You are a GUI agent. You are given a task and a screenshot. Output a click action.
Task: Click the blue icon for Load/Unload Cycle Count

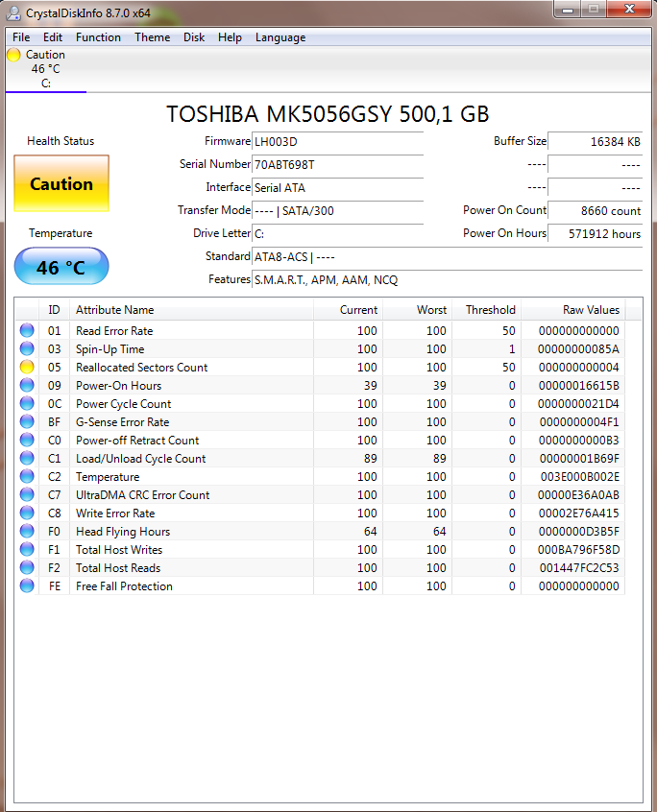(27, 458)
